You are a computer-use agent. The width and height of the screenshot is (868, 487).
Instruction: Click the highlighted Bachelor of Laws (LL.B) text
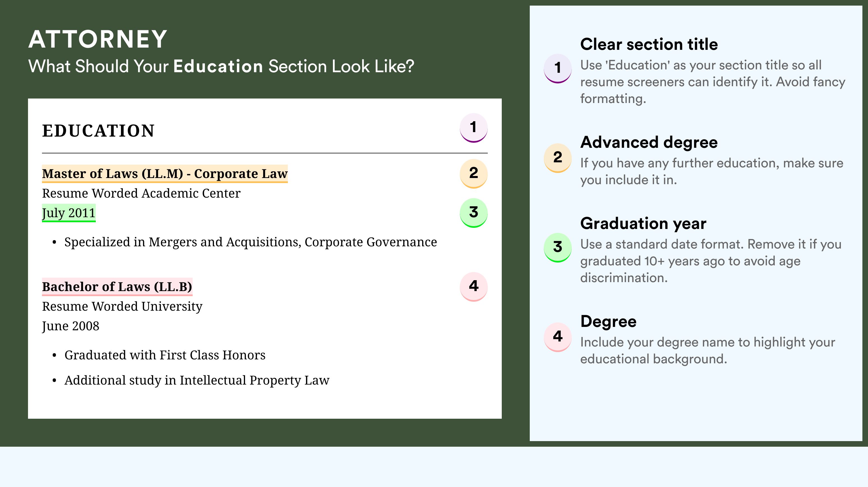pos(117,287)
